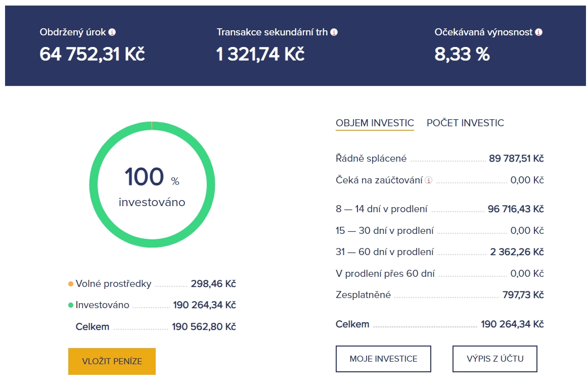Click the VÝPIS Z ÚČTU button
Screen dimensions: 588x392
click(x=494, y=359)
